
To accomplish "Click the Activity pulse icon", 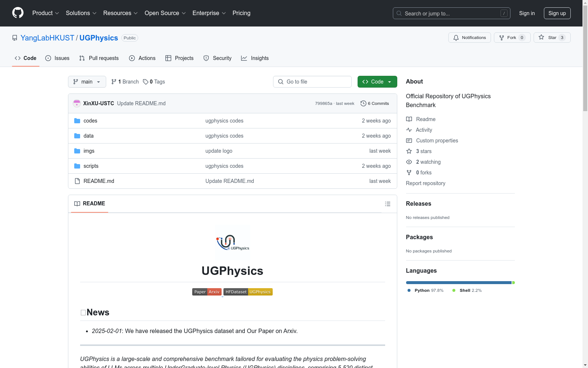I will pyautogui.click(x=409, y=130).
